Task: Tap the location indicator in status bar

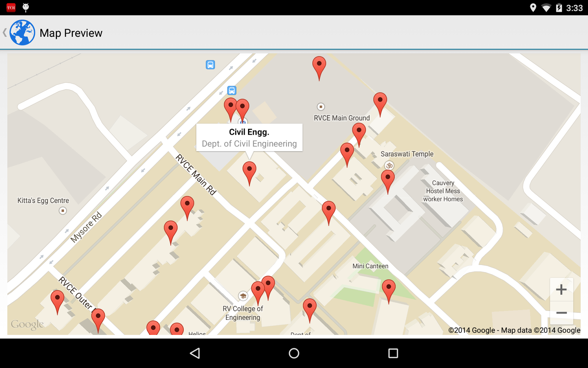Action: (533, 8)
